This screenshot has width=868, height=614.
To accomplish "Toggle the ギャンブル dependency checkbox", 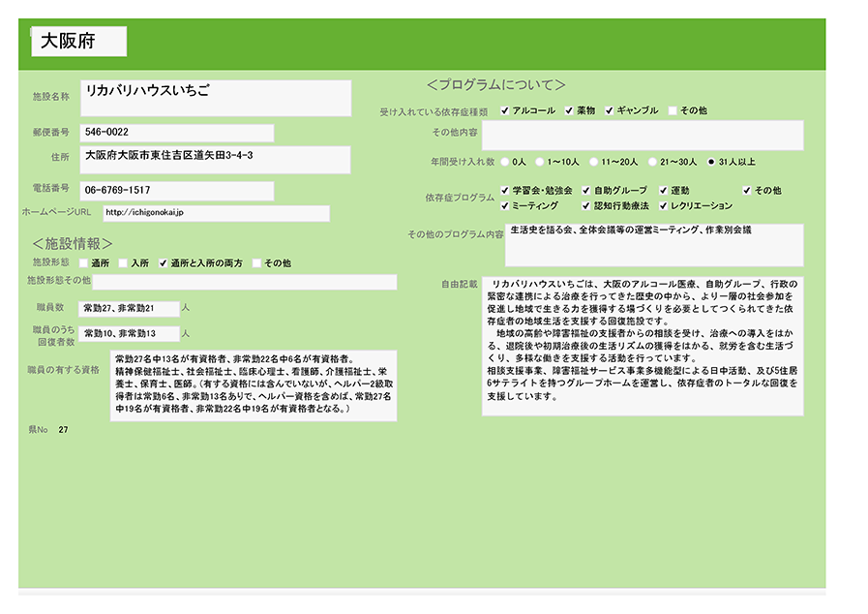I will tap(610, 110).
